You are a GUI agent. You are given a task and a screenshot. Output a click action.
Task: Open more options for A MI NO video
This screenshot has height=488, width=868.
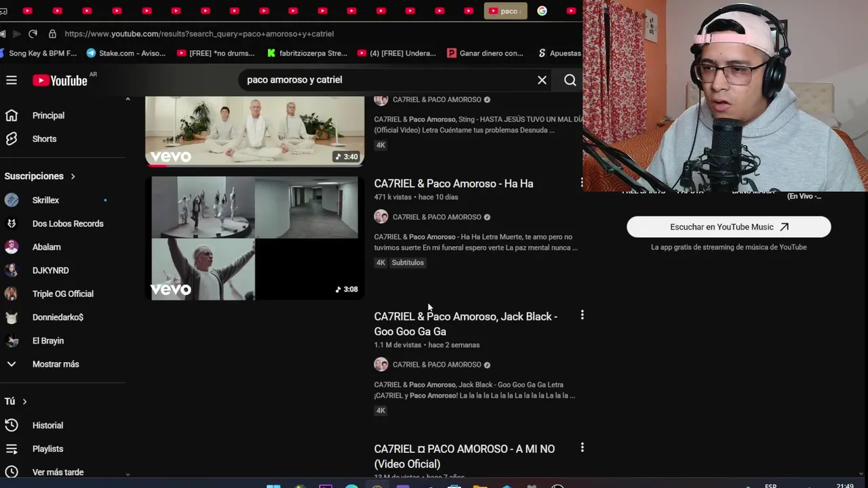(x=582, y=447)
